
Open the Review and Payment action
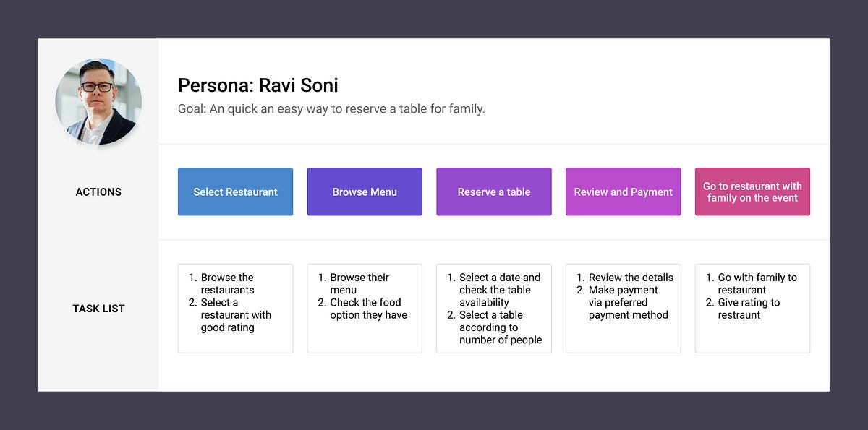(623, 192)
